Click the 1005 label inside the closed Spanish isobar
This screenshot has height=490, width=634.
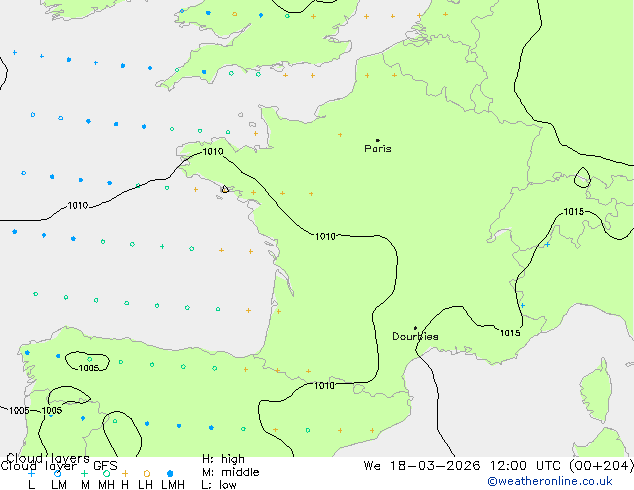89,368
